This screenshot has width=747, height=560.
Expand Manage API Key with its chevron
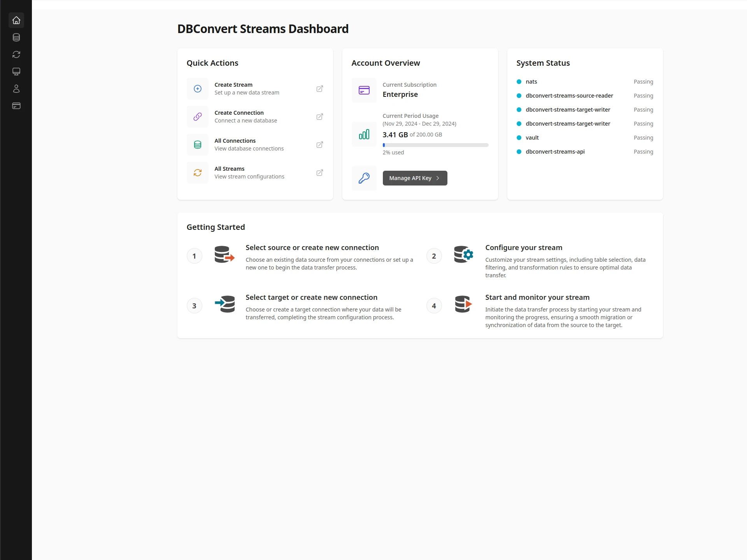(438, 178)
